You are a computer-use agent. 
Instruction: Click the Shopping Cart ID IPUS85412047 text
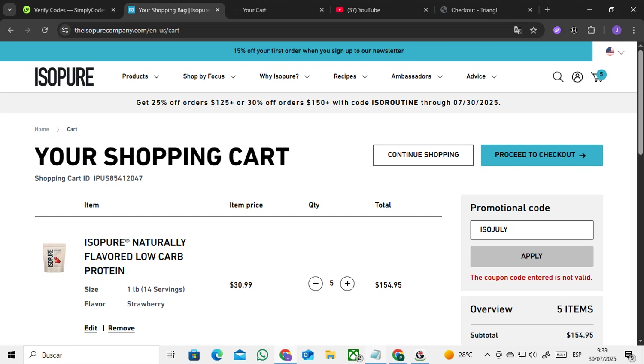(x=88, y=178)
